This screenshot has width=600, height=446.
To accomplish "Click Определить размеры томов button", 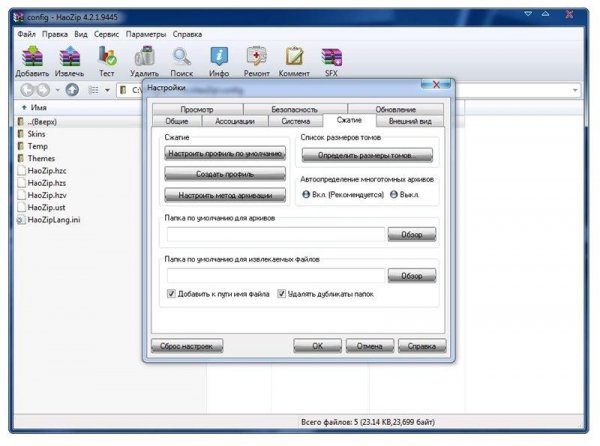I will 367,155.
